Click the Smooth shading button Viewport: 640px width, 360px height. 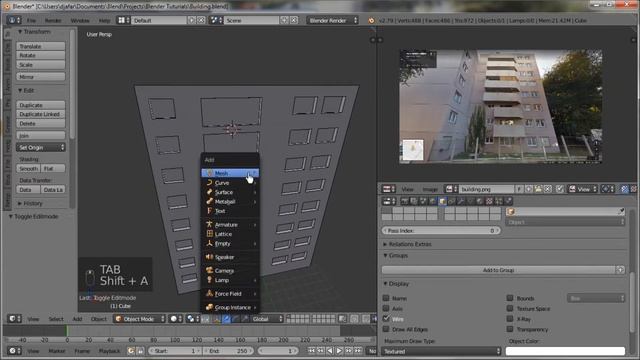(x=29, y=168)
